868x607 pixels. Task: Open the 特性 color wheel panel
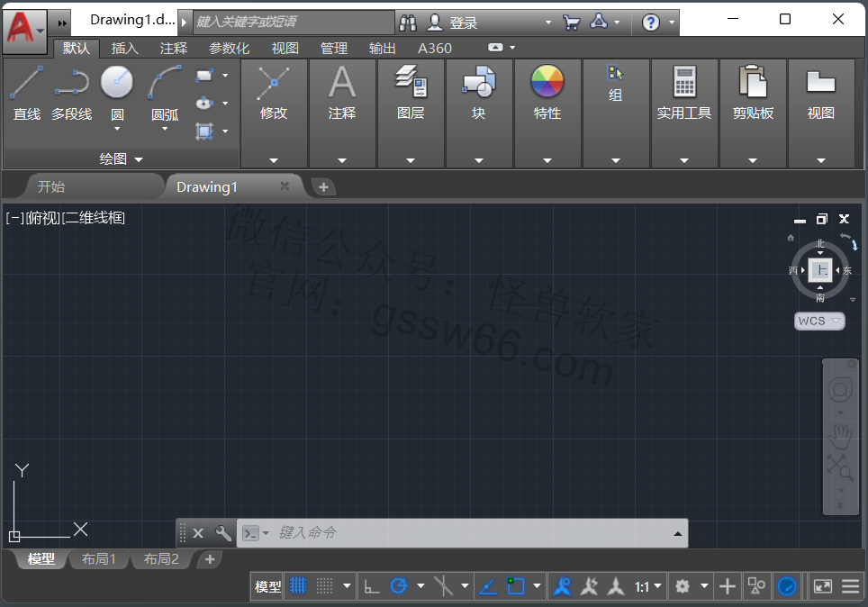(547, 83)
